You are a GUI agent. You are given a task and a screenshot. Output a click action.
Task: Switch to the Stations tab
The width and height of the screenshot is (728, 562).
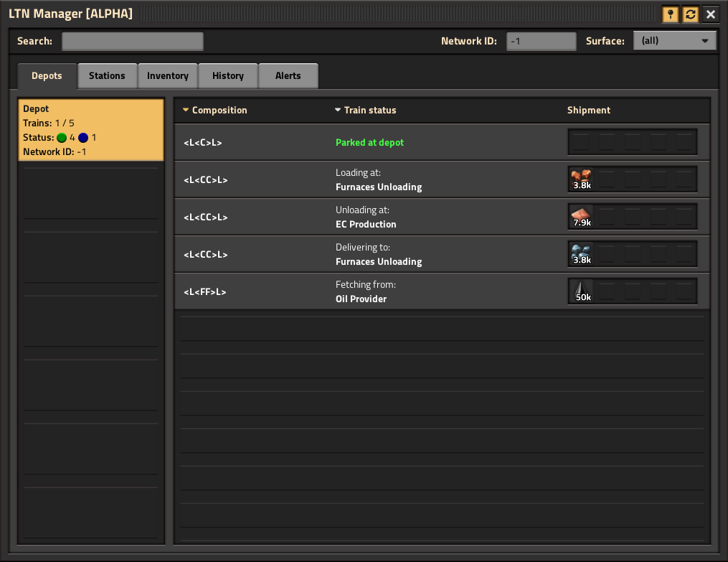(x=107, y=75)
